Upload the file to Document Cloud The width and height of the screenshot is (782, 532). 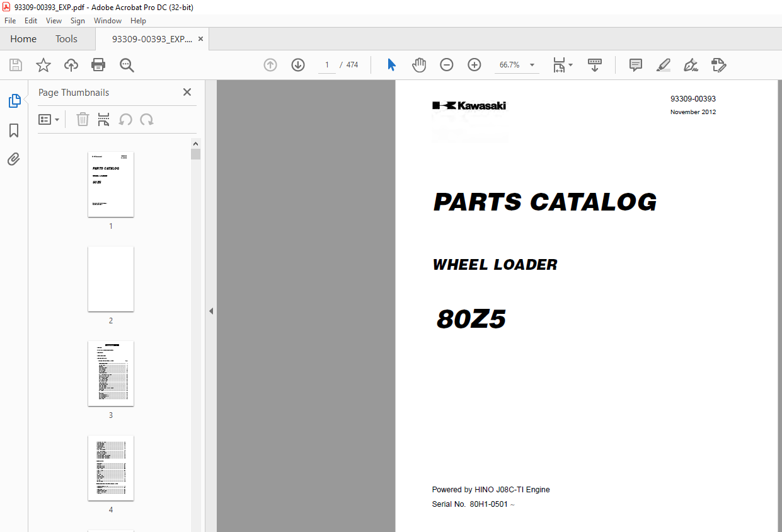click(71, 65)
